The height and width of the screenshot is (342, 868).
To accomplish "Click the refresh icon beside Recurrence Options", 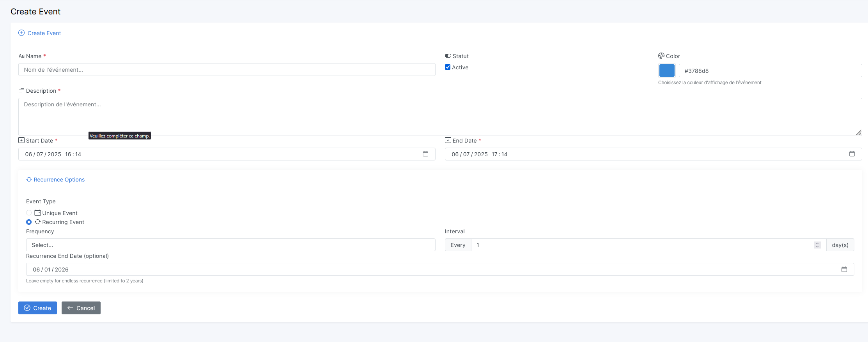I will (29, 180).
